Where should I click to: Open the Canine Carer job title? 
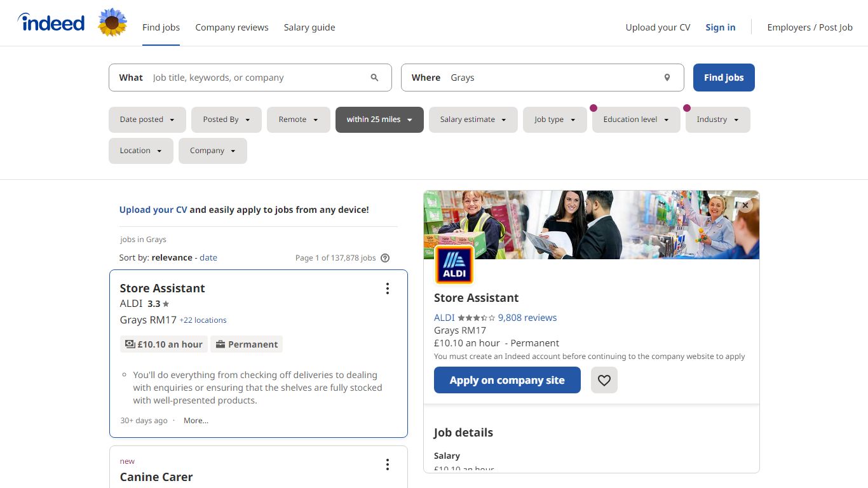pyautogui.click(x=156, y=477)
